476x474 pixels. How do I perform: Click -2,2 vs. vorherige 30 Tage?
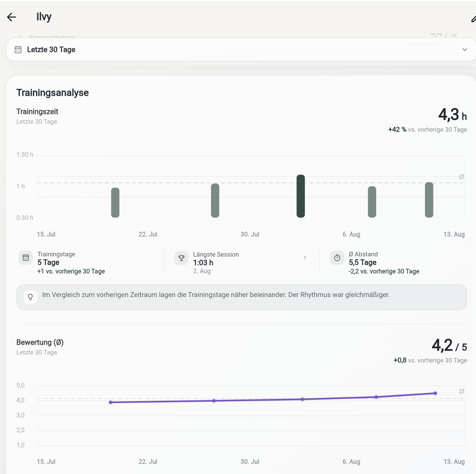384,271
